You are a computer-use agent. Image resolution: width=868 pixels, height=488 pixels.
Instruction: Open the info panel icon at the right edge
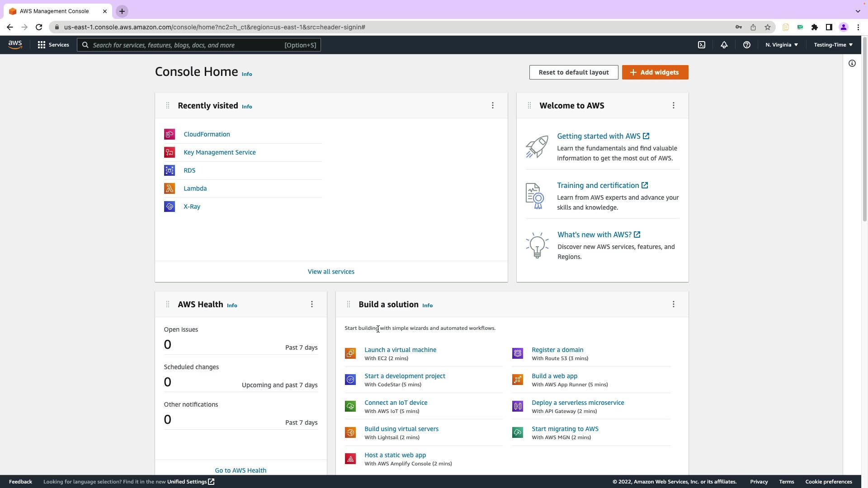click(852, 63)
